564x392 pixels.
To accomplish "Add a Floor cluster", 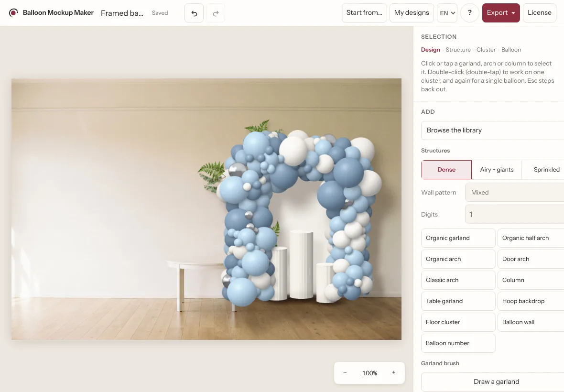I will tap(458, 322).
